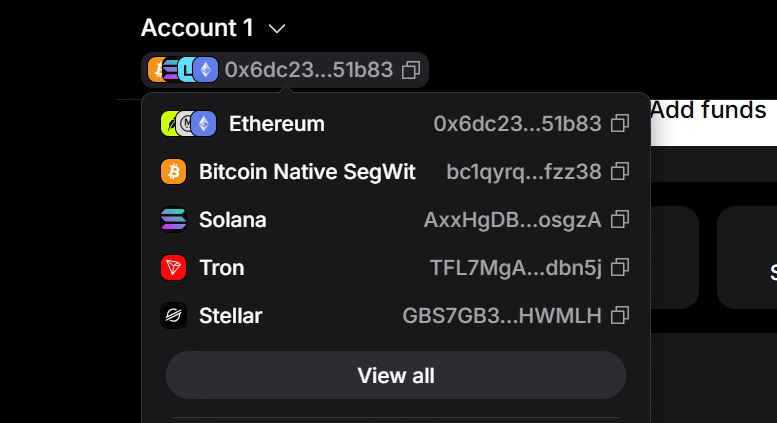
Task: Click the Stellar logo icon
Action: click(173, 316)
